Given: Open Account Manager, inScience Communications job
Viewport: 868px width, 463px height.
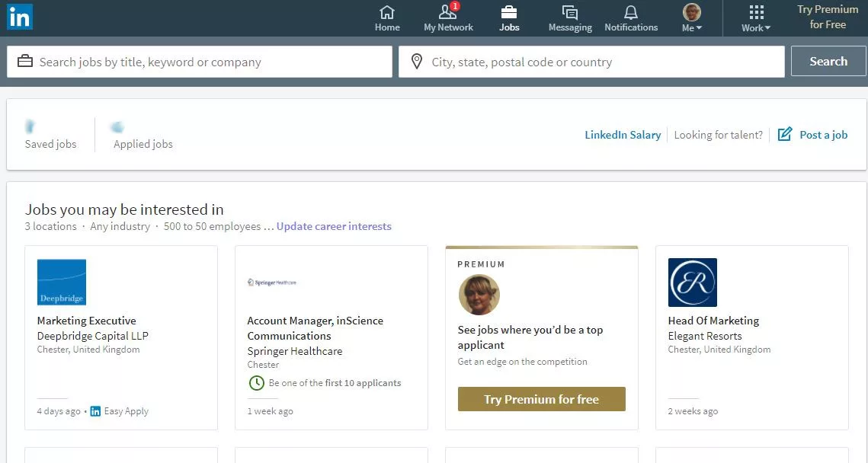Looking at the screenshot, I should (x=315, y=328).
